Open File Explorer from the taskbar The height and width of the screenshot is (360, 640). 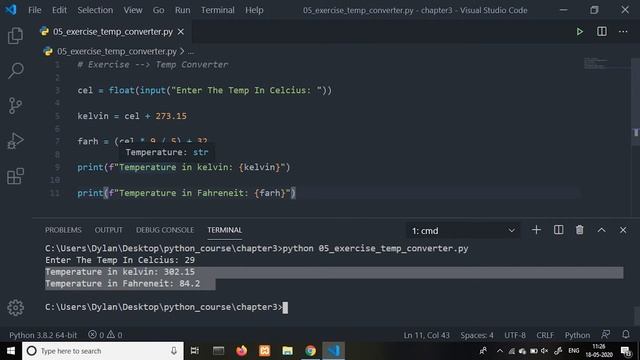[x=287, y=351]
